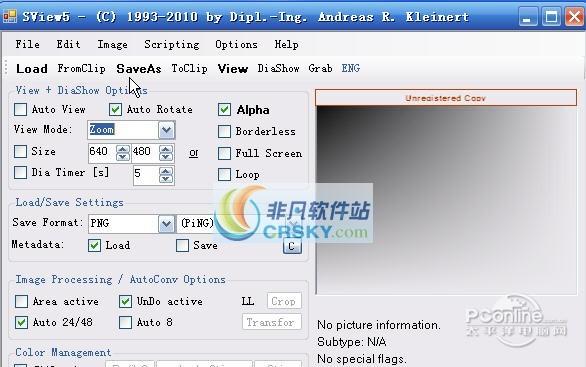Viewport: 586px width, 367px height.
Task: Check Metadata Save checkbox
Action: coord(182,246)
